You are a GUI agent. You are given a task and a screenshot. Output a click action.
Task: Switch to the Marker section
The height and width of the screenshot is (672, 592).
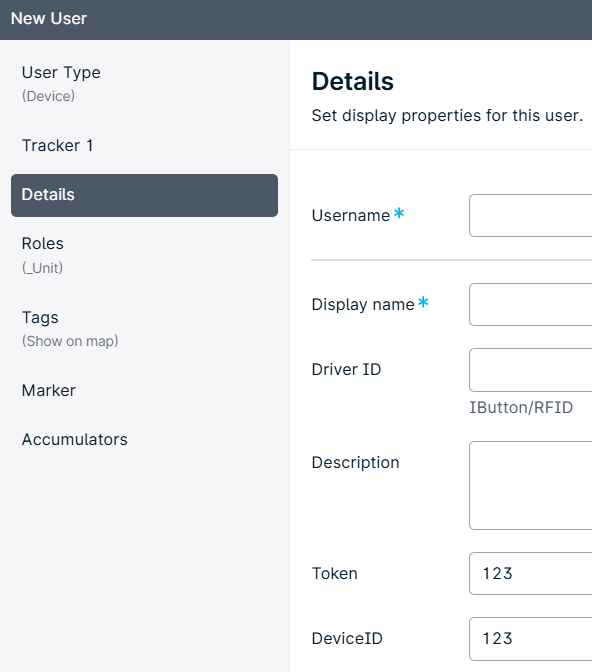(x=144, y=390)
